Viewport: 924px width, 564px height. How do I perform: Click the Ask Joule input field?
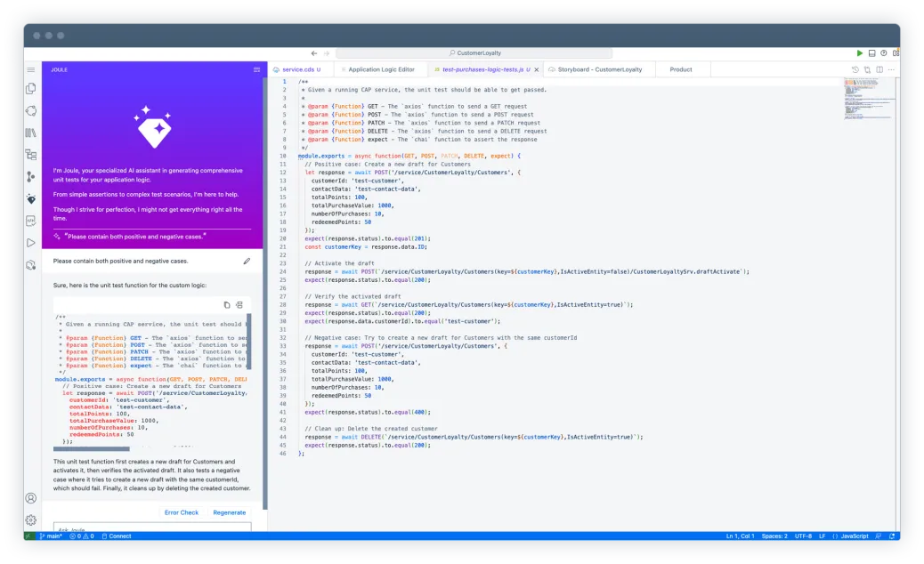pos(151,531)
